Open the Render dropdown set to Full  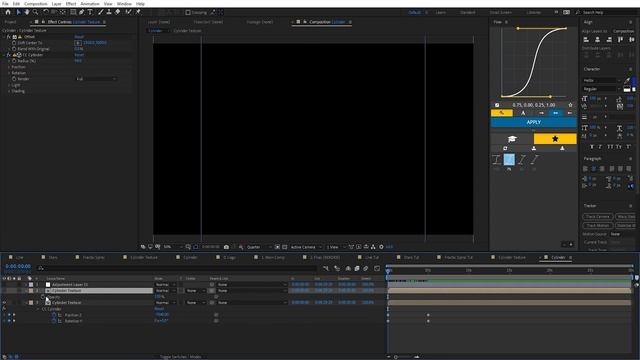(96, 79)
